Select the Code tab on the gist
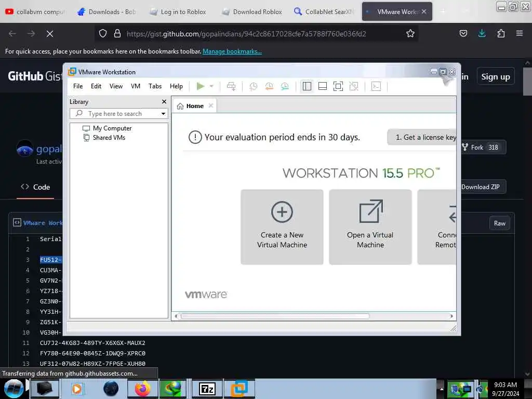The height and width of the screenshot is (399, 532). point(35,187)
